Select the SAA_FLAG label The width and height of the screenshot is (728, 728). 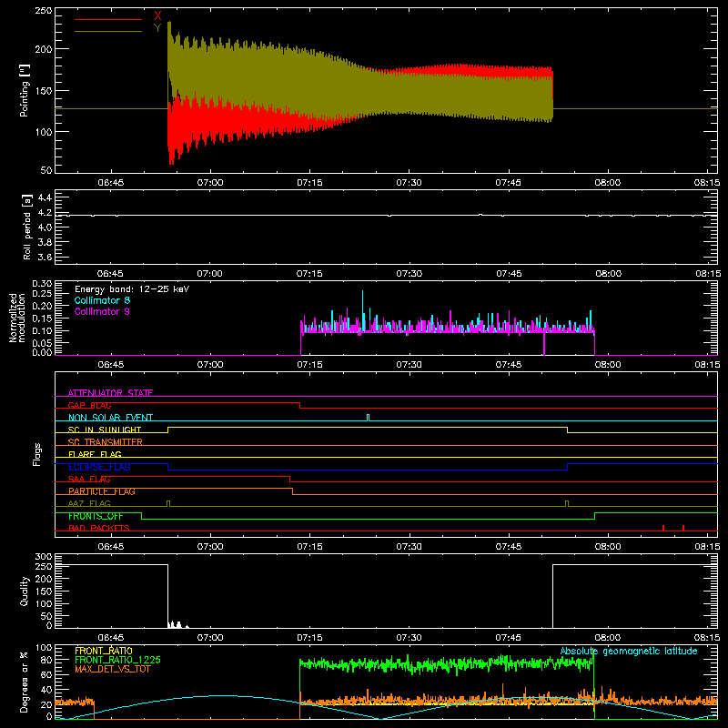click(x=89, y=479)
